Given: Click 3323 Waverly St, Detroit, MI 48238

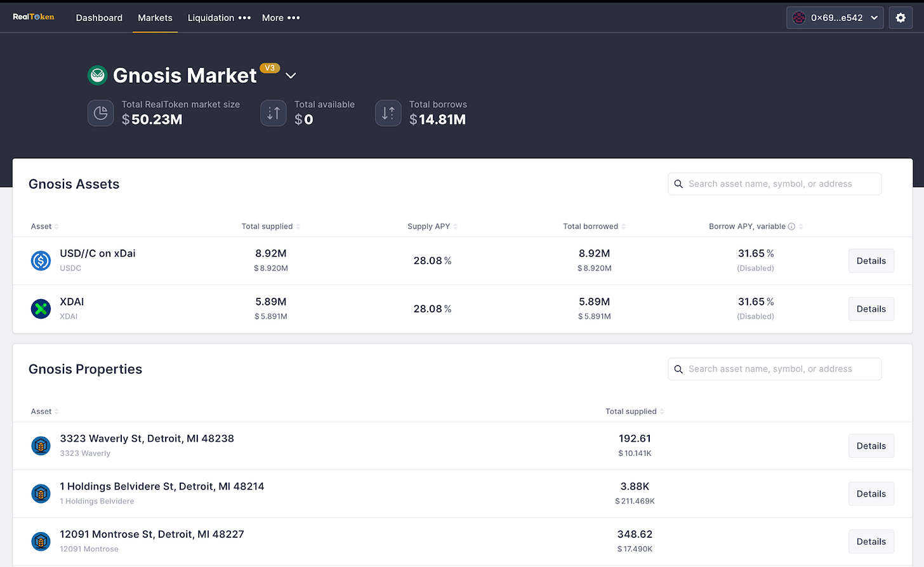Looking at the screenshot, I should (x=147, y=438).
